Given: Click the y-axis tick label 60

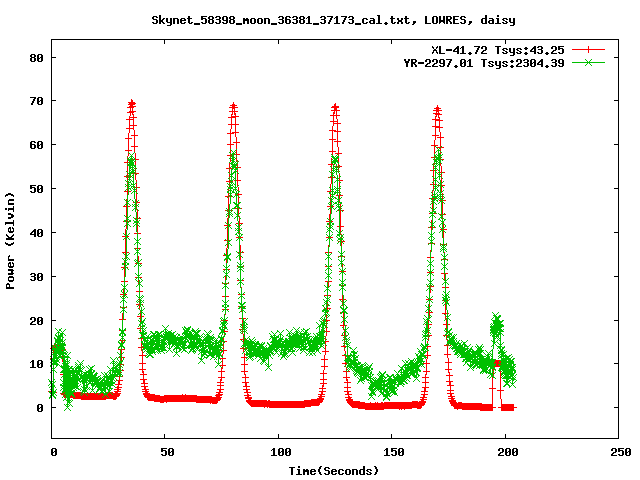Looking at the screenshot, I should click(36, 145).
